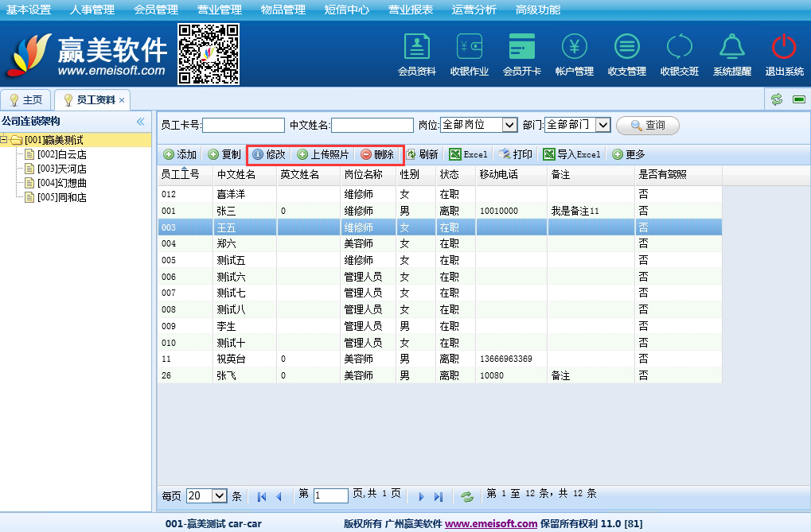Click the 系统提醒 bell icon

coord(731,48)
